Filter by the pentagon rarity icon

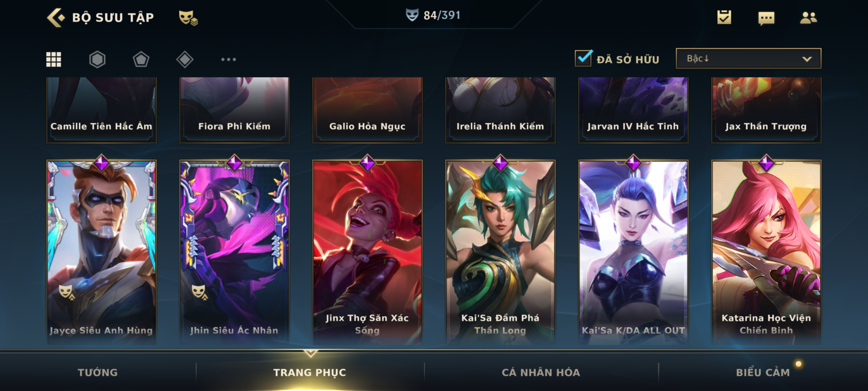pos(141,59)
